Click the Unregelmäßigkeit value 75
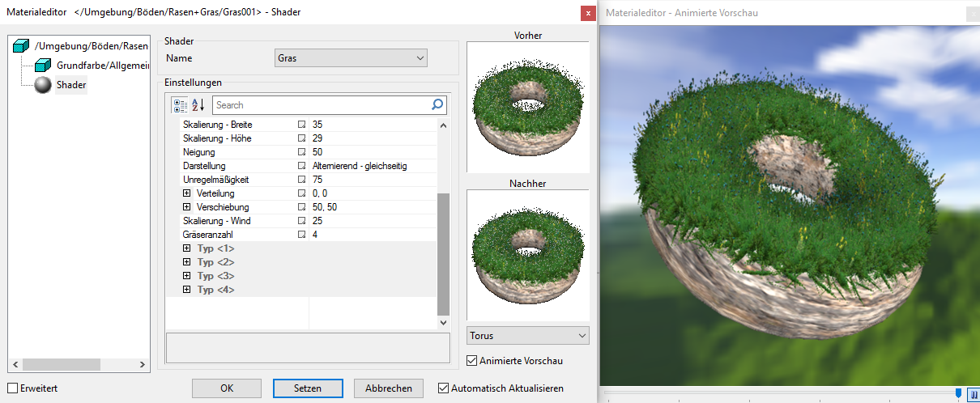Viewport: 980px width, 403px height. coord(317,180)
